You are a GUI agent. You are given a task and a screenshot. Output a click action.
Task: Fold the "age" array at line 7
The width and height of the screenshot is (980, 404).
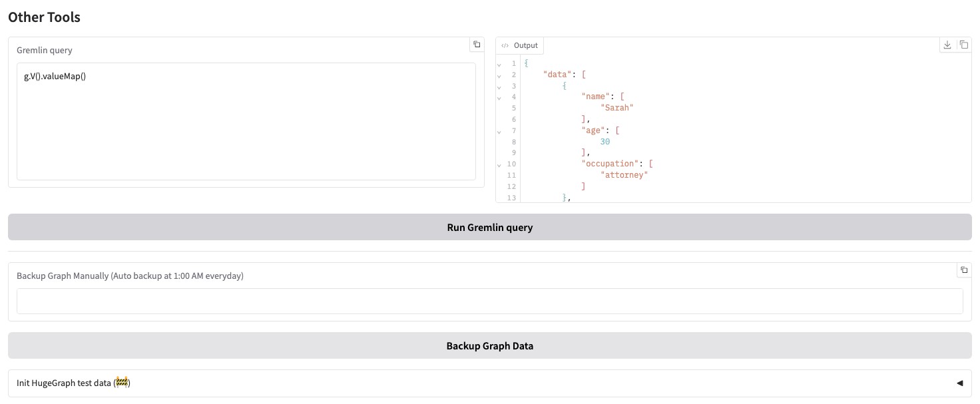coord(499,131)
